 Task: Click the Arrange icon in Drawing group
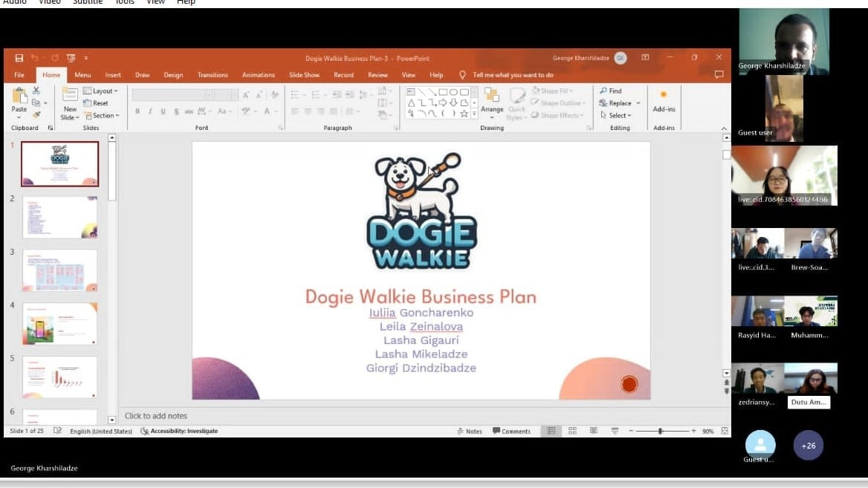pyautogui.click(x=491, y=95)
